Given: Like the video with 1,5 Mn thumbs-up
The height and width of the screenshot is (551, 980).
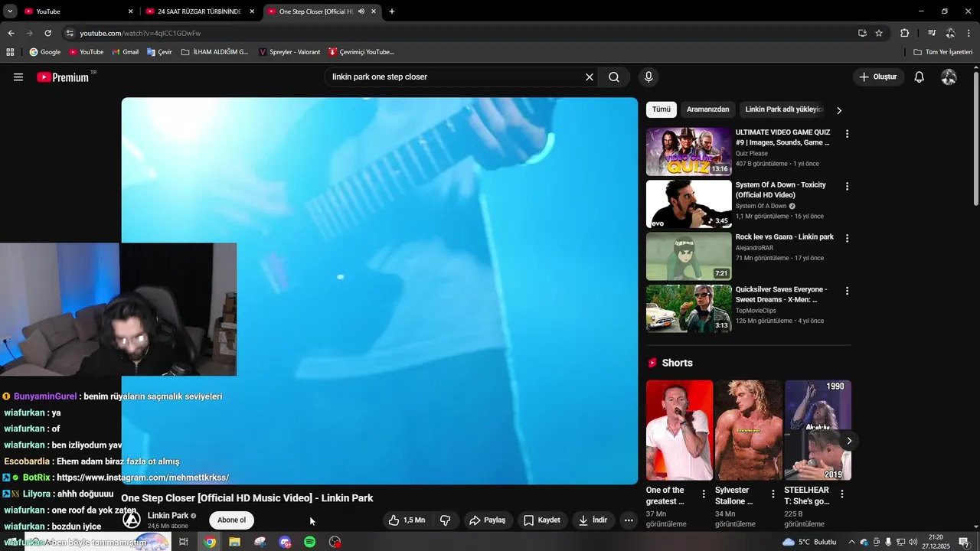Looking at the screenshot, I should coord(407,520).
